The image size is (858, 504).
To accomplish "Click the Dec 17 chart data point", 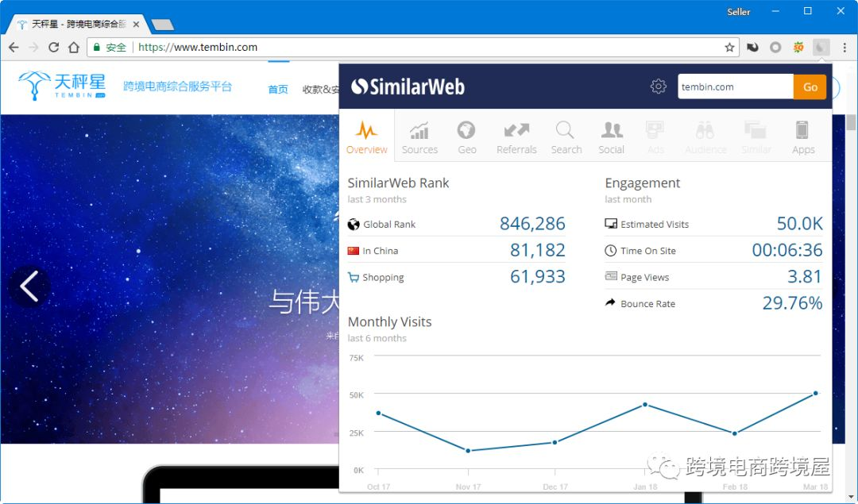I will click(555, 442).
